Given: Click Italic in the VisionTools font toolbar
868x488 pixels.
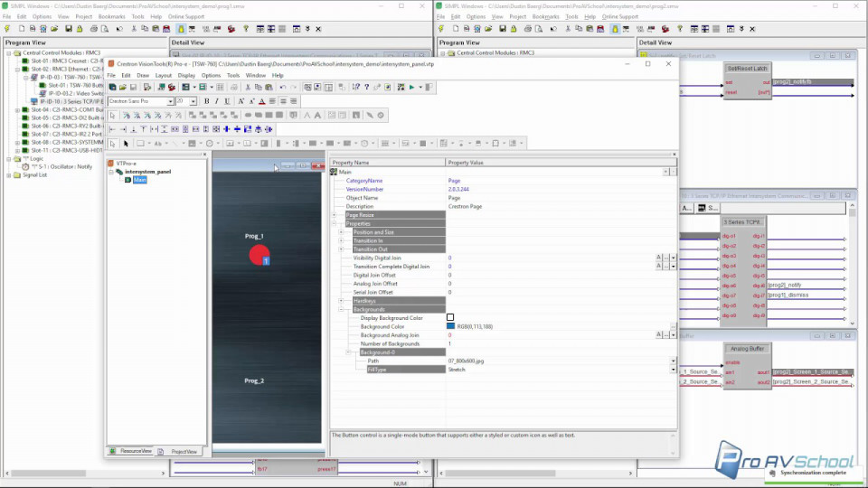Looking at the screenshot, I should (x=216, y=101).
